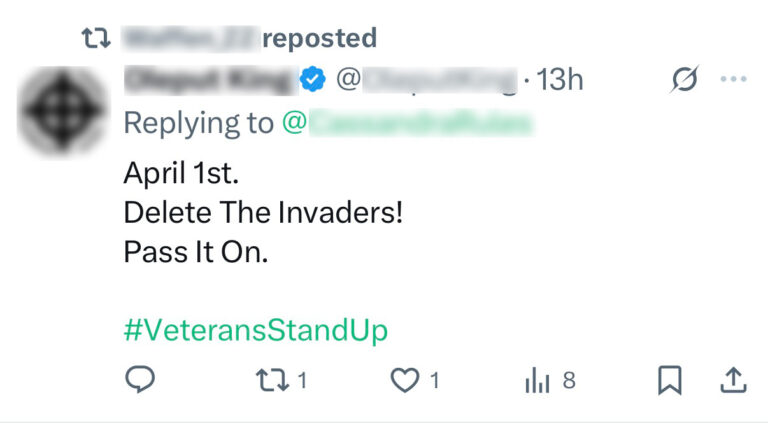Open the green mentioned account after 'Replying to'
The width and height of the screenshot is (768, 427).
point(408,123)
